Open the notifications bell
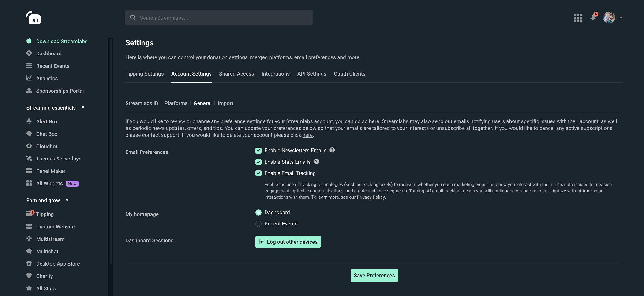644x296 pixels. click(593, 17)
